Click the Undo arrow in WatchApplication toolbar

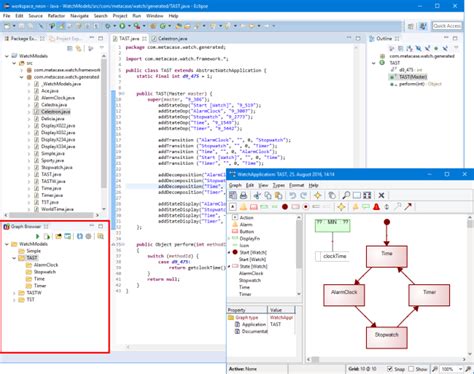[x=293, y=195]
